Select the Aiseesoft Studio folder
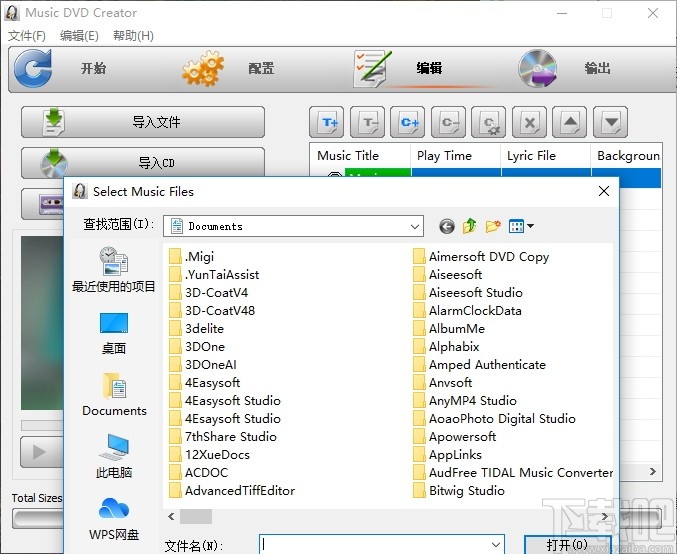The height and width of the screenshot is (554, 677). click(468, 293)
